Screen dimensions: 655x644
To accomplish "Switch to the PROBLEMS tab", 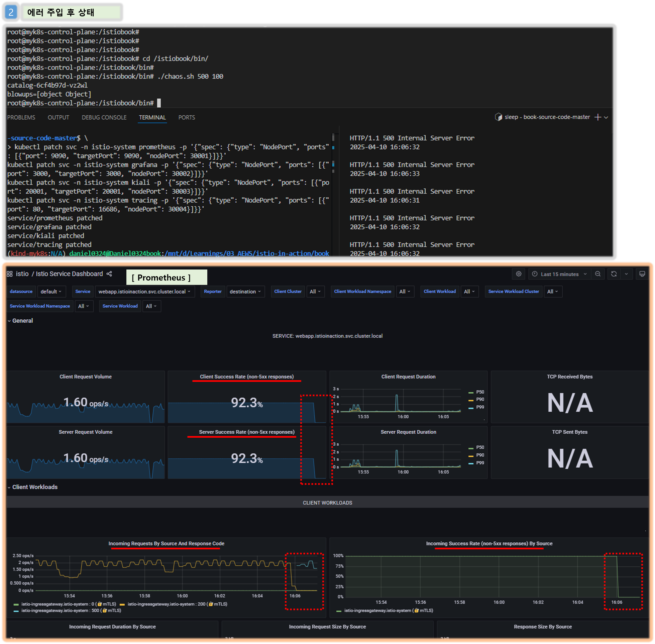I will pyautogui.click(x=21, y=117).
